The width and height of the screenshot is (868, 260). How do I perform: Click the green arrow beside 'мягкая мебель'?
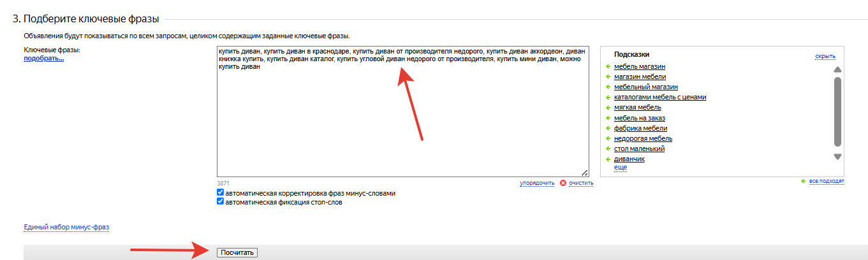(608, 107)
